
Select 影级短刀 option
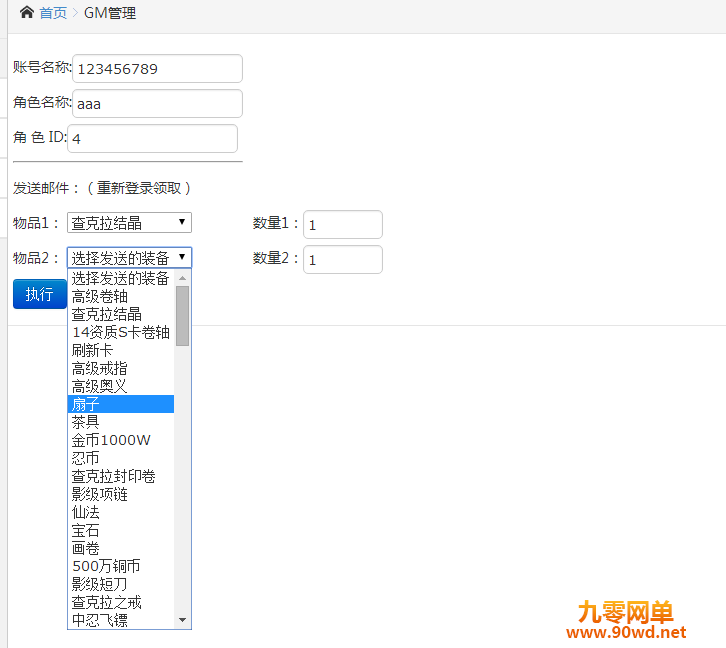pyautogui.click(x=121, y=584)
